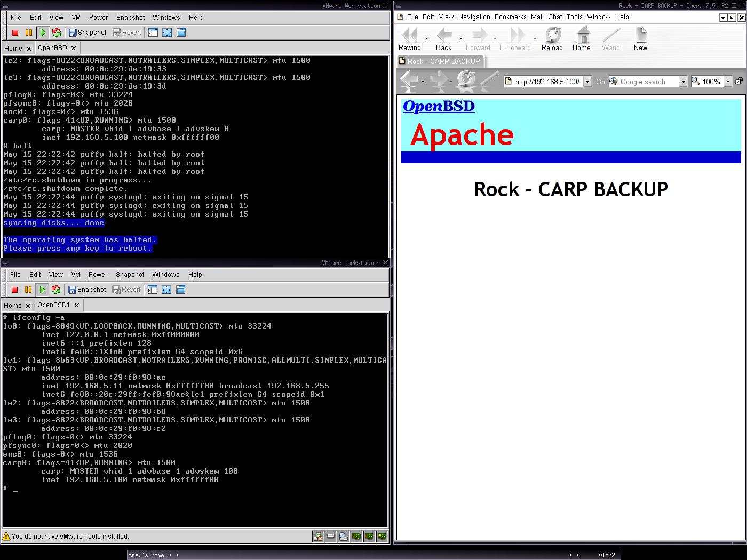
Task: Click the Go button next to the address field
Action: [600, 82]
